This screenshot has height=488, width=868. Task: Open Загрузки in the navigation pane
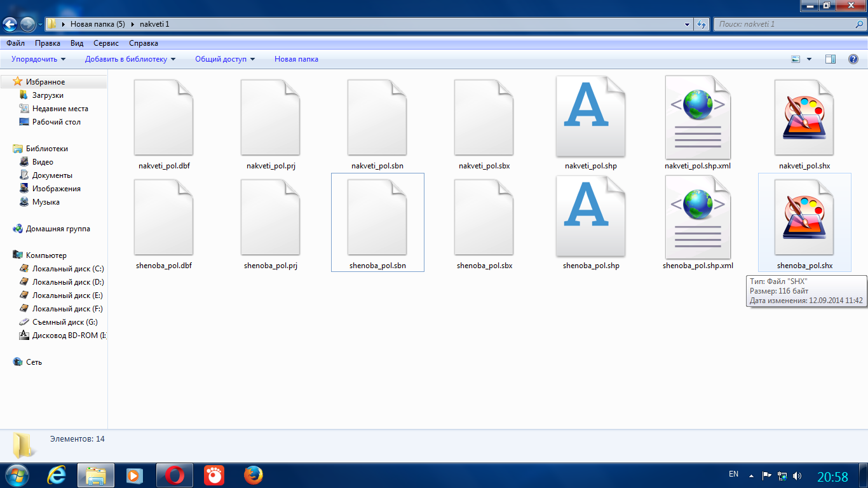pyautogui.click(x=48, y=95)
